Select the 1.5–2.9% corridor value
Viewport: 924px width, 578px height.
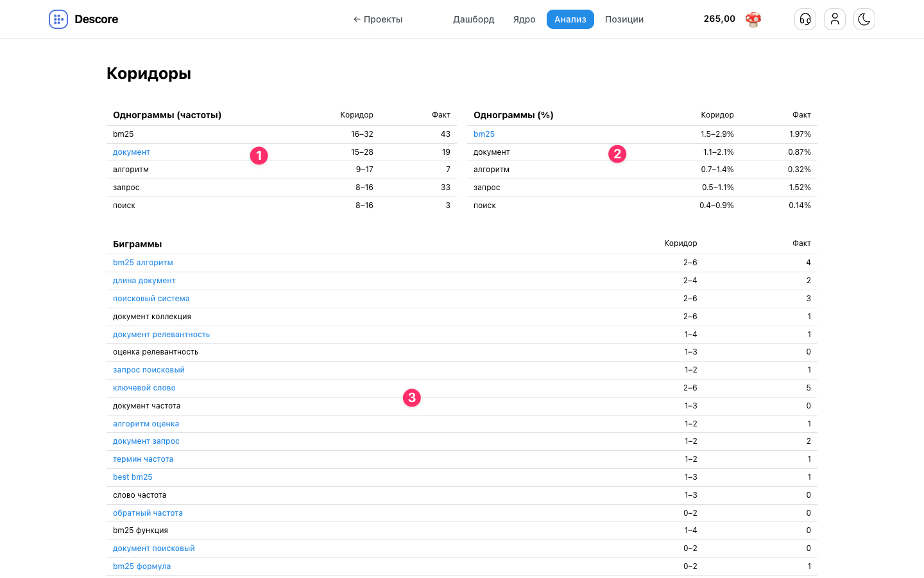coord(717,134)
